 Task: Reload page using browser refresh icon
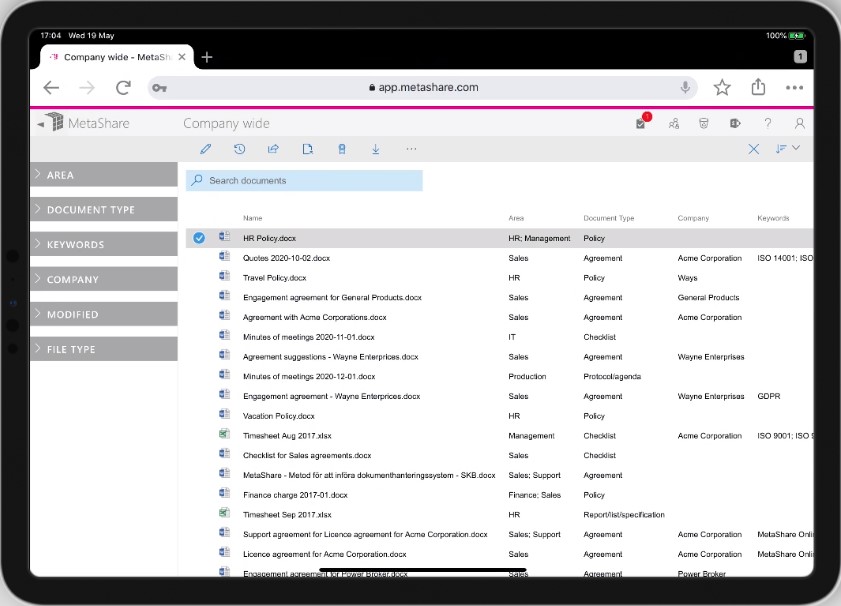tap(123, 87)
